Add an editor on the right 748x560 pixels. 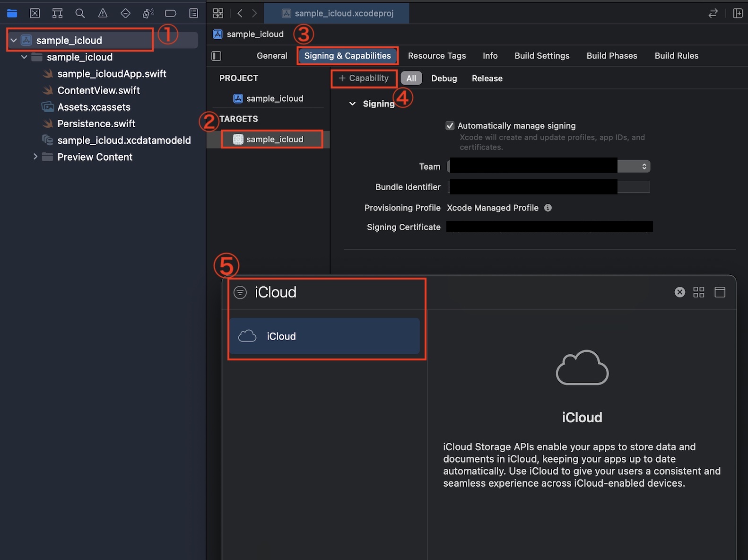coord(738,13)
